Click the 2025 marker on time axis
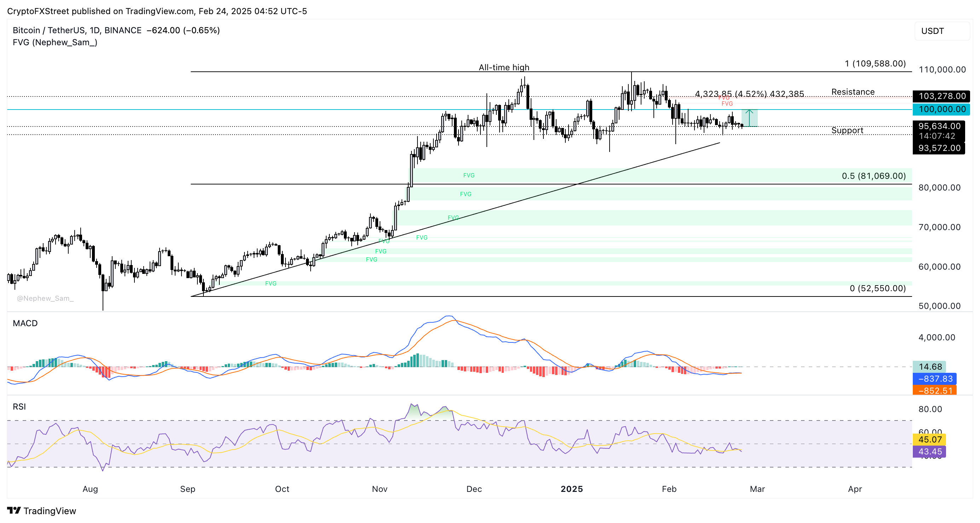 tap(571, 489)
